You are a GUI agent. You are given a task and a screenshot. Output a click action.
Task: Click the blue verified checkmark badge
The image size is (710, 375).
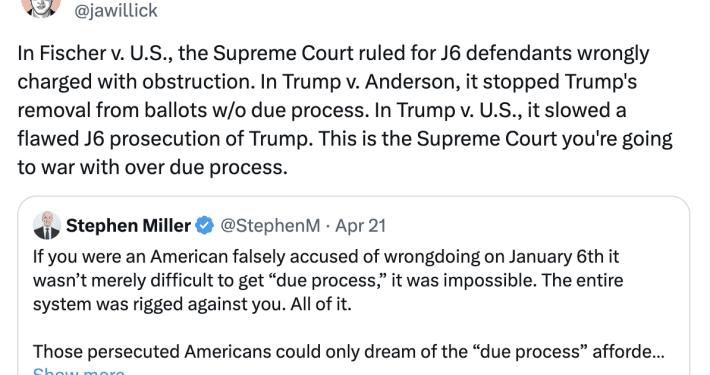click(x=205, y=226)
